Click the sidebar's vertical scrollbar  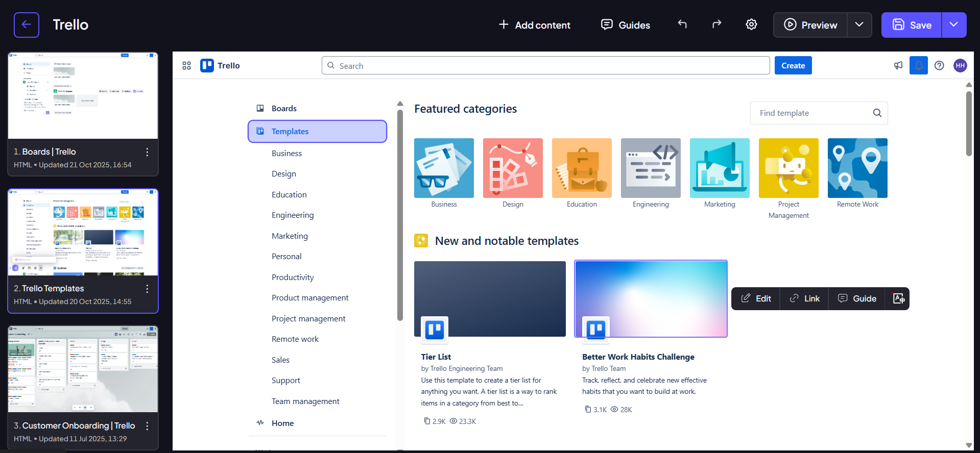tap(400, 214)
